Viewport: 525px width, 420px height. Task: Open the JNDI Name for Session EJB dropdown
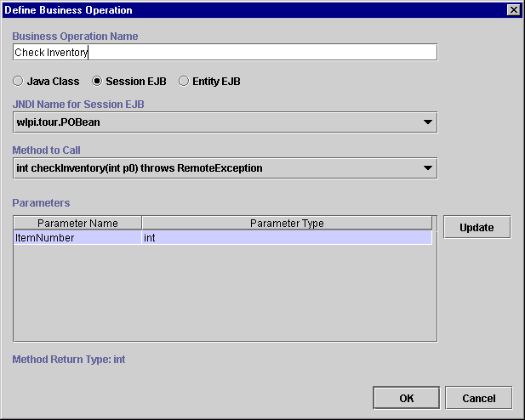click(225, 122)
